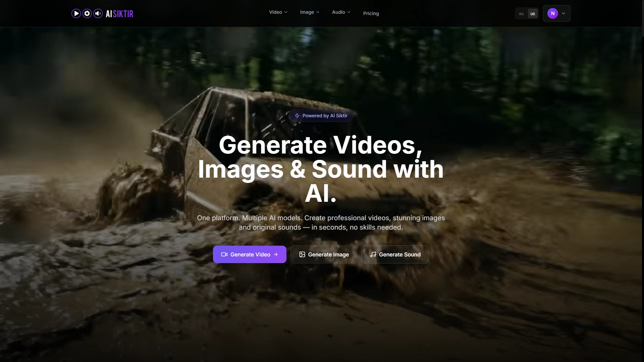Switch language to BG
644x362 pixels.
[521, 14]
